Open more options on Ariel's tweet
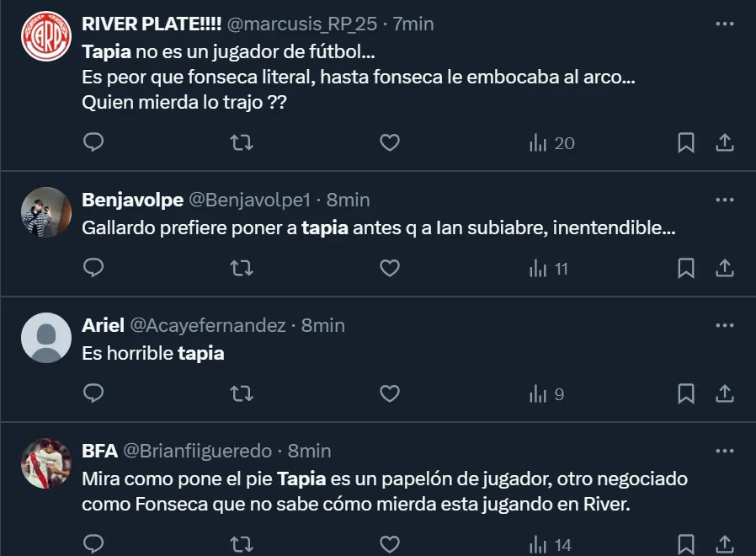Image resolution: width=756 pixels, height=556 pixels. point(724,325)
